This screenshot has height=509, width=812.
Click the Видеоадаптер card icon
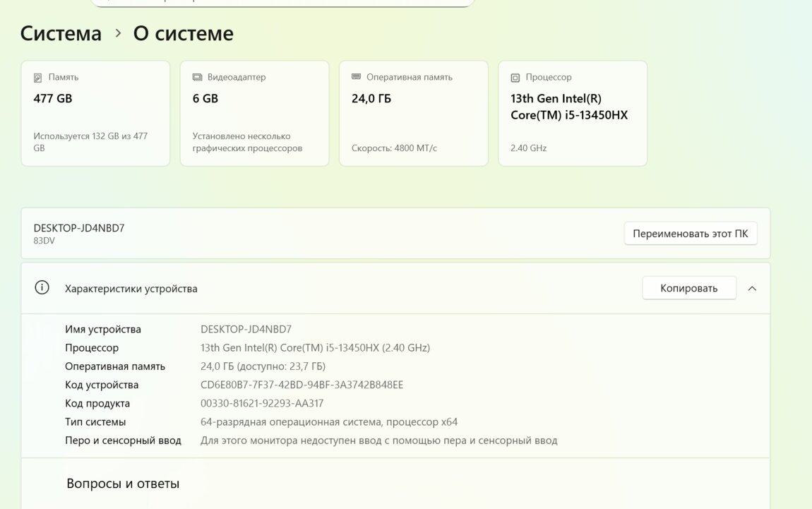click(197, 77)
